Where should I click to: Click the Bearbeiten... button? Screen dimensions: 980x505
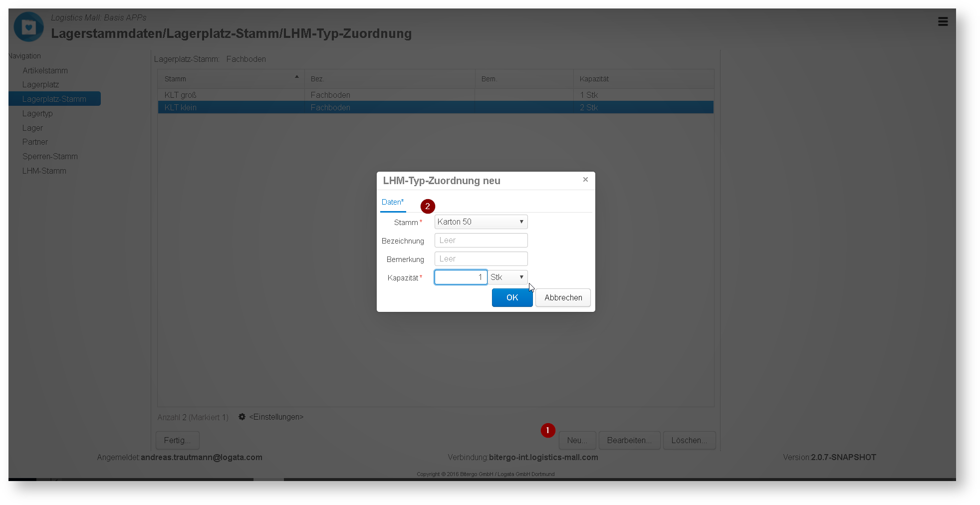tap(629, 441)
